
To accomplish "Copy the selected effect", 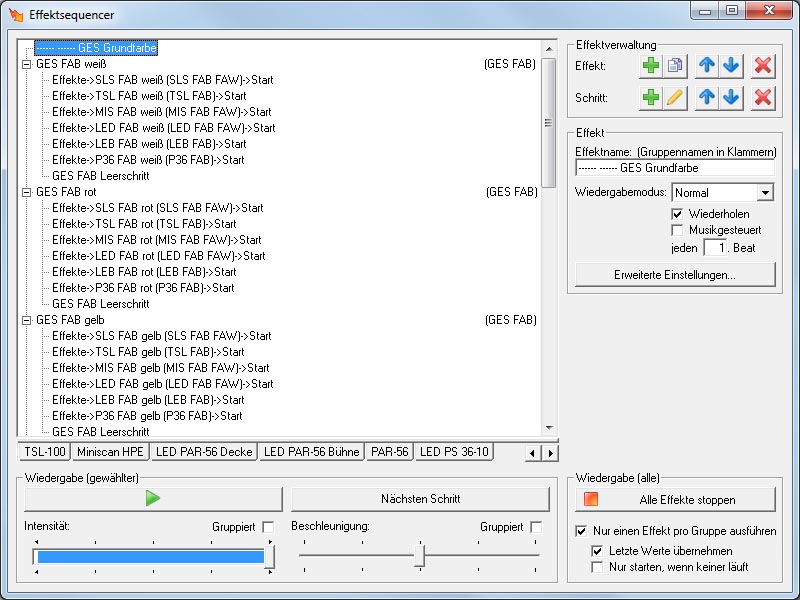I will (x=675, y=65).
